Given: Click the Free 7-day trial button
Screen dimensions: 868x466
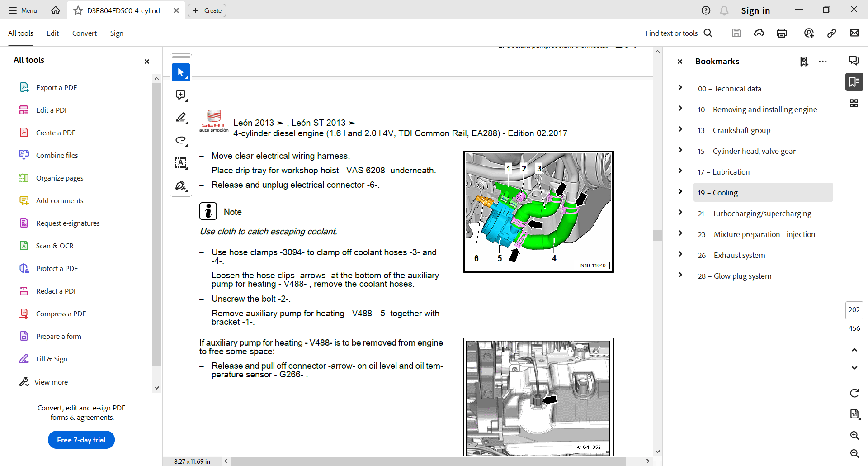Looking at the screenshot, I should [x=81, y=440].
